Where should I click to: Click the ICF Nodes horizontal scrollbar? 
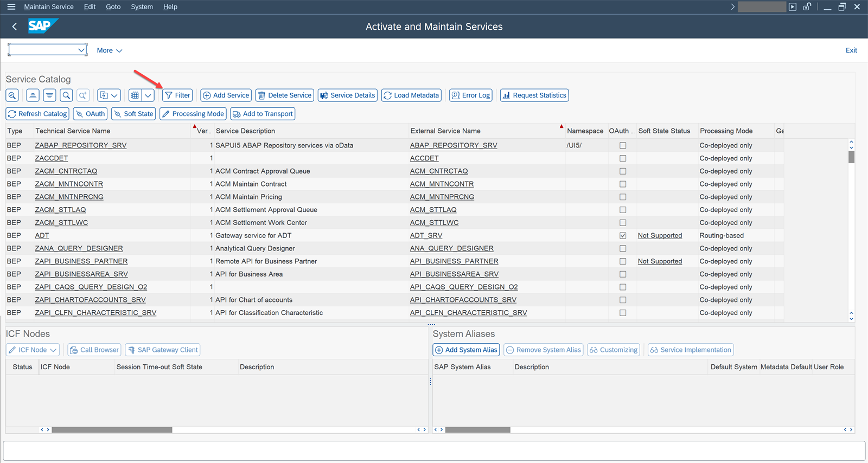pyautogui.click(x=112, y=429)
